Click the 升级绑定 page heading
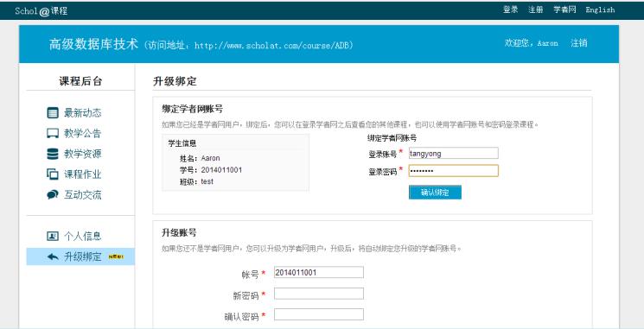This screenshot has width=644, height=329. 175,81
